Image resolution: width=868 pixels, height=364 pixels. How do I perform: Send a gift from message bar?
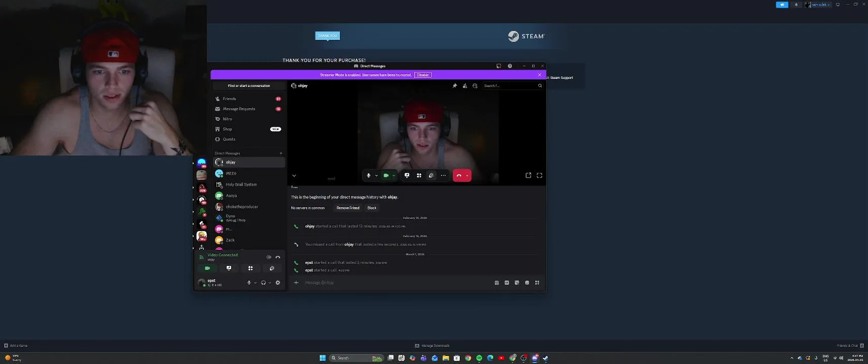(x=497, y=283)
